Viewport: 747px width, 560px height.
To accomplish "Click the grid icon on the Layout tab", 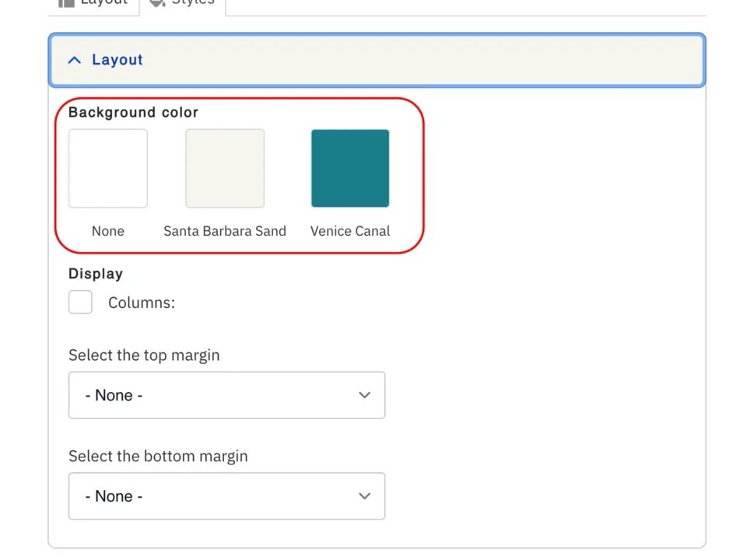I will pos(68,3).
